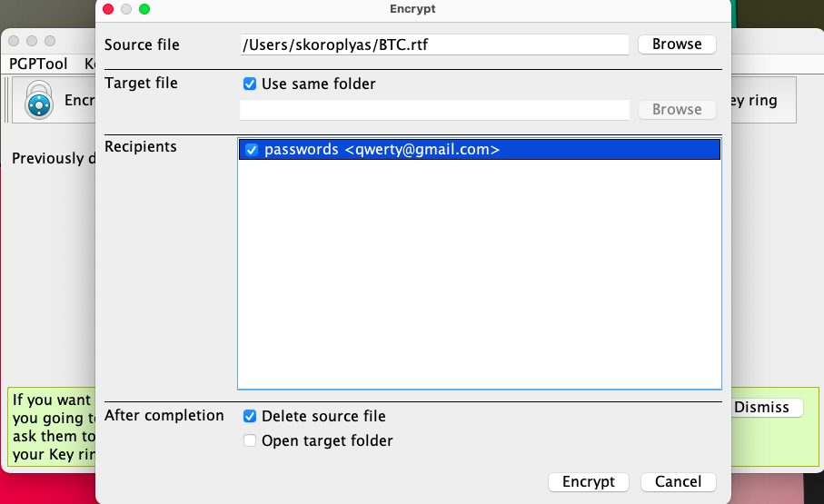This screenshot has height=504, width=824.
Task: Open the PGPTool menu
Action: pos(38,64)
